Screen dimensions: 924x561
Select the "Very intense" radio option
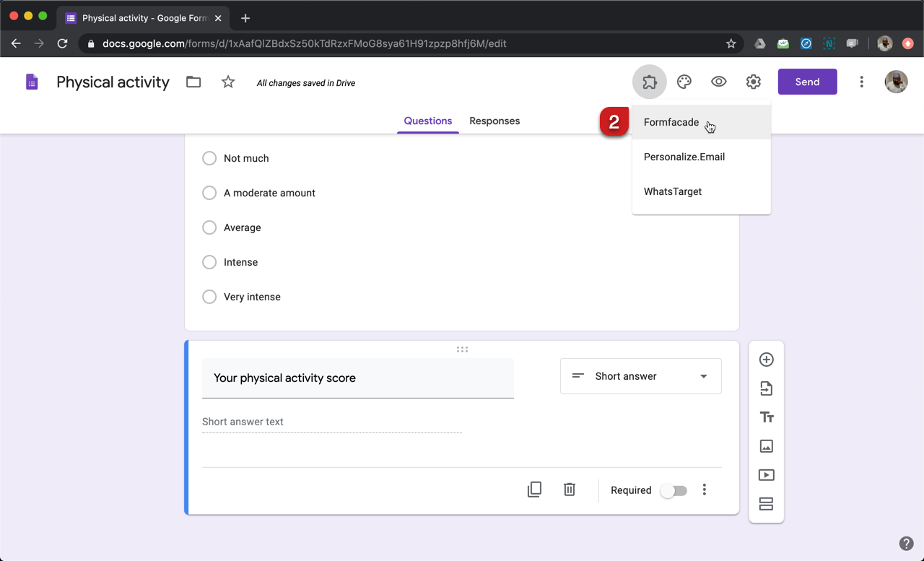(x=209, y=297)
